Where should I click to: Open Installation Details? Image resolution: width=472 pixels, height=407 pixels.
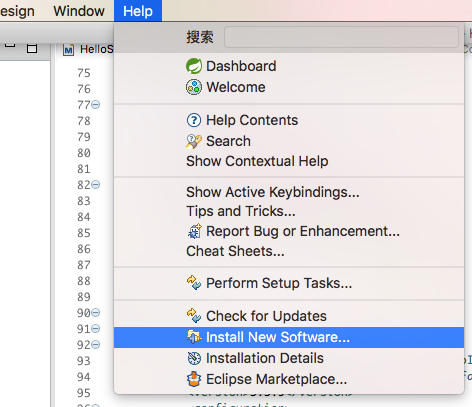289,358
